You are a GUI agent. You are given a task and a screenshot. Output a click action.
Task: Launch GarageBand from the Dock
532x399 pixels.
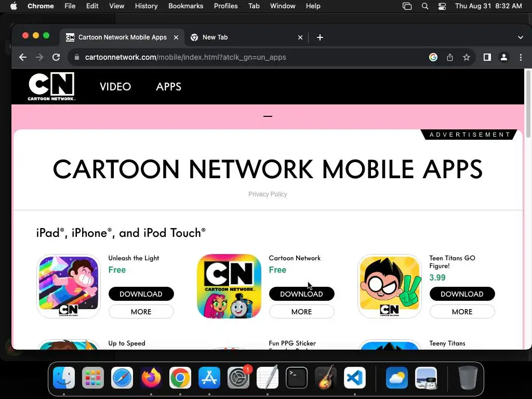(x=326, y=378)
